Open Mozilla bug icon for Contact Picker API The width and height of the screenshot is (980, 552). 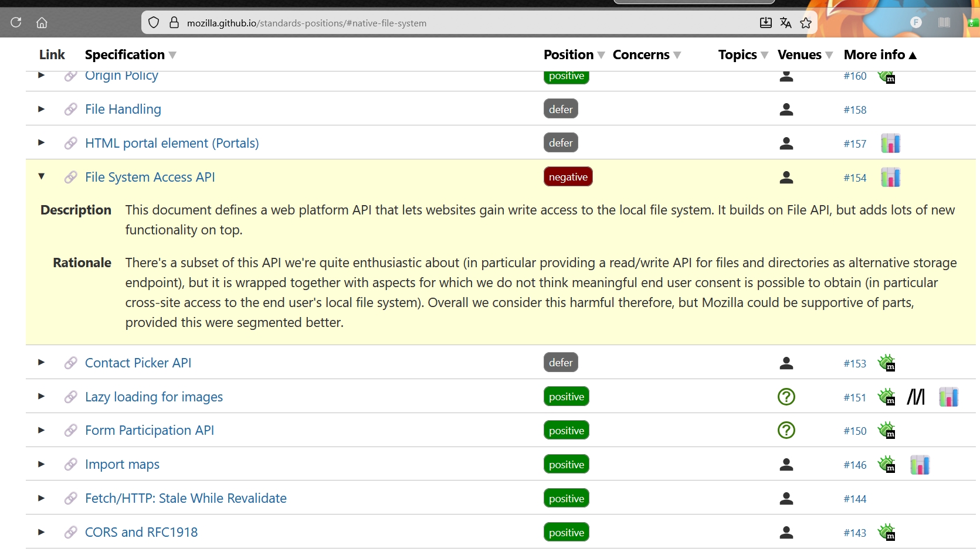(887, 363)
